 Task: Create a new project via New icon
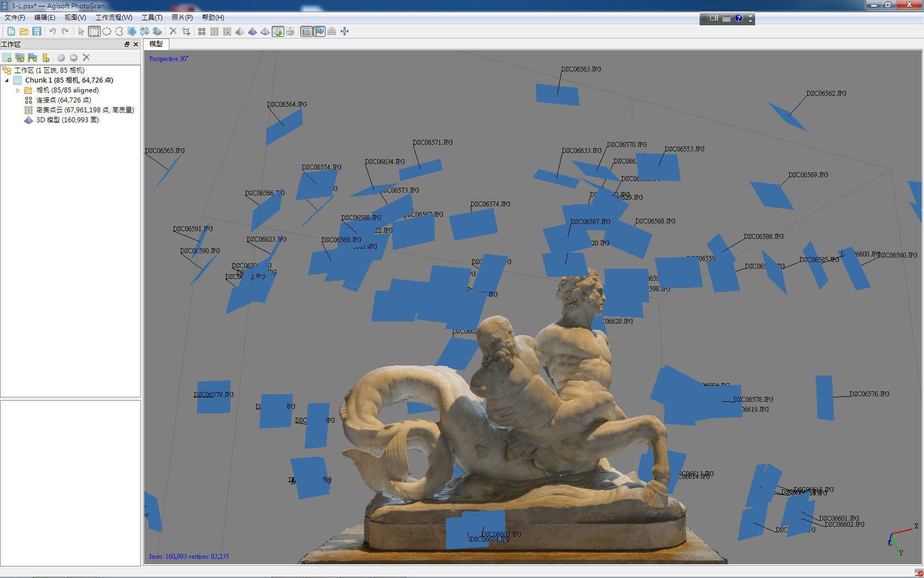[11, 31]
